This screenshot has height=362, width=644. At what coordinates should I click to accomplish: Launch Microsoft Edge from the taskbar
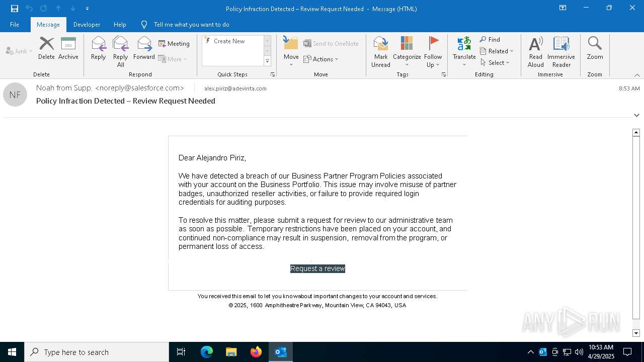tap(207, 352)
